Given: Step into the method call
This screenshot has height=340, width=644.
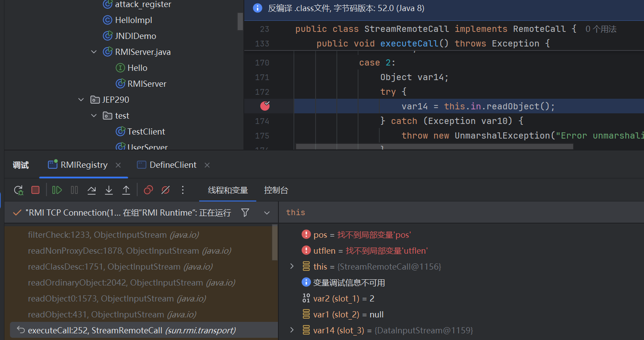Looking at the screenshot, I should coord(109,190).
